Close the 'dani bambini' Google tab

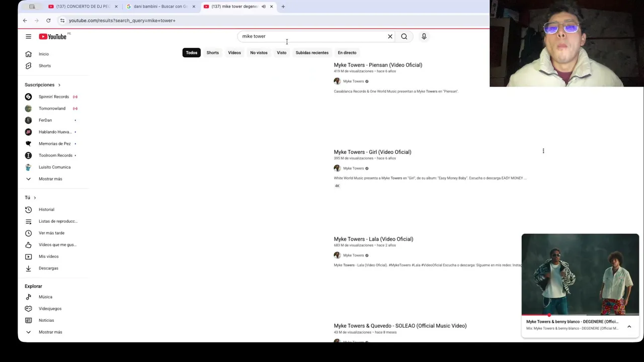tap(194, 7)
